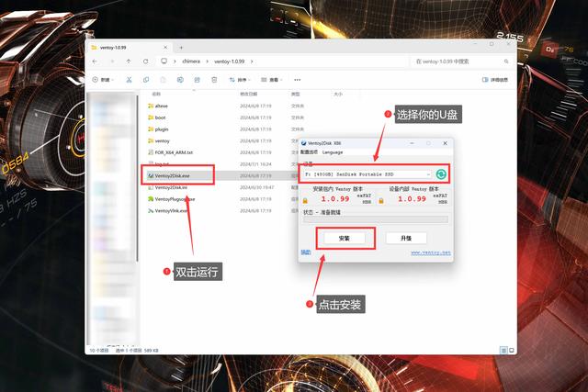Click the Paste icon in Explorer toolbar
Image resolution: width=588 pixels, height=392 pixels.
tap(164, 80)
